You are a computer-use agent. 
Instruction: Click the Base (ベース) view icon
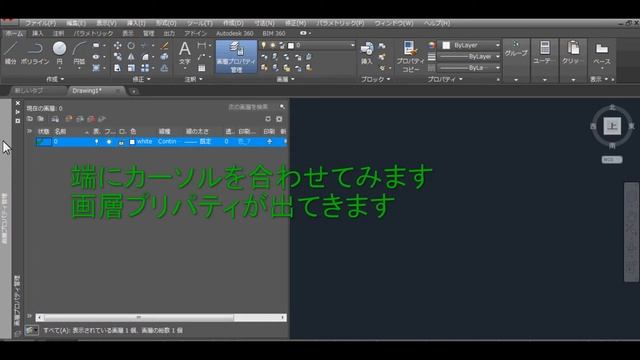(x=602, y=53)
